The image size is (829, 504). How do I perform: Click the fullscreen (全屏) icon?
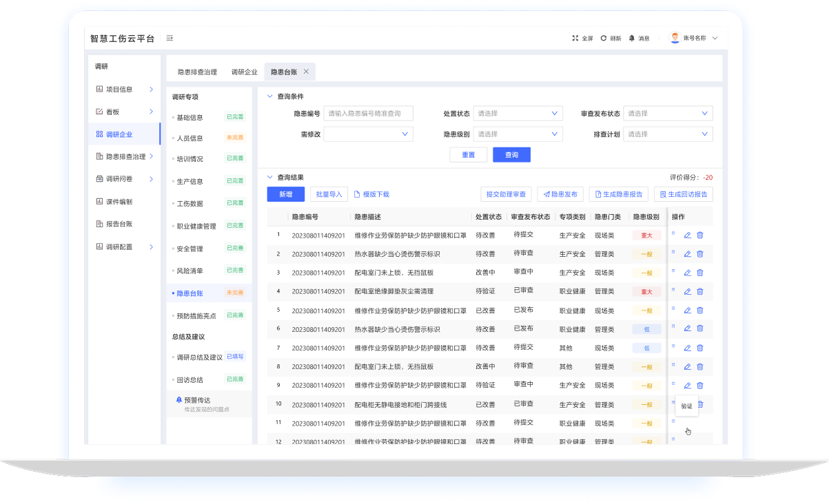[575, 39]
